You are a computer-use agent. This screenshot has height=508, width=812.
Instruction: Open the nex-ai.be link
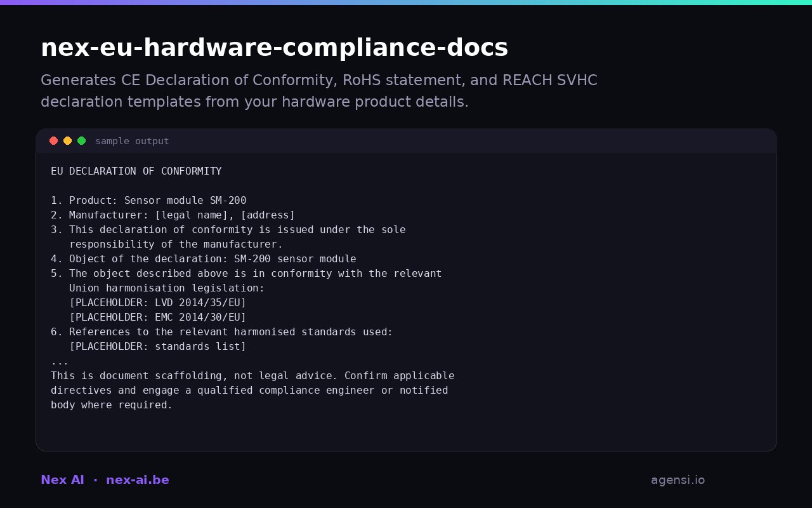tap(138, 480)
